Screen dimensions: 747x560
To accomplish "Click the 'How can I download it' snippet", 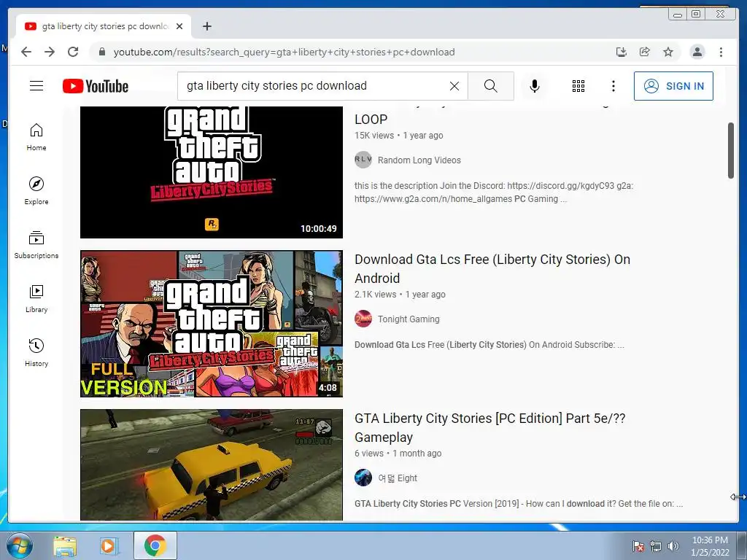I will click(x=519, y=504).
